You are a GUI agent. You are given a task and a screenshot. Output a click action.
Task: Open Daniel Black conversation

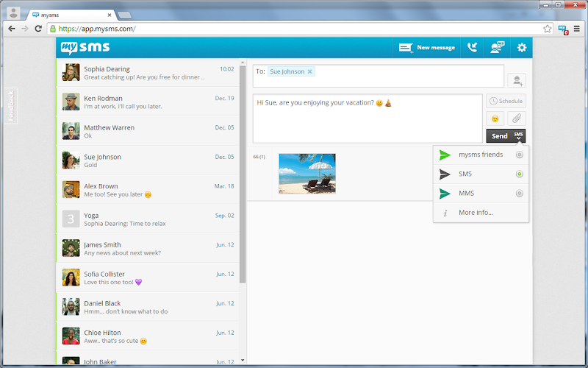(148, 307)
